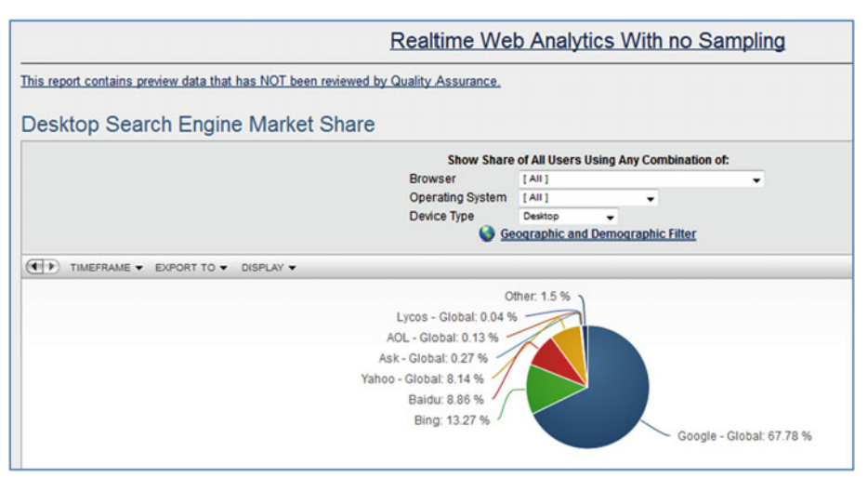Image resolution: width=868 pixels, height=478 pixels.
Task: Click the 'Google - Global: 67.78 %' label
Action: 744,436
